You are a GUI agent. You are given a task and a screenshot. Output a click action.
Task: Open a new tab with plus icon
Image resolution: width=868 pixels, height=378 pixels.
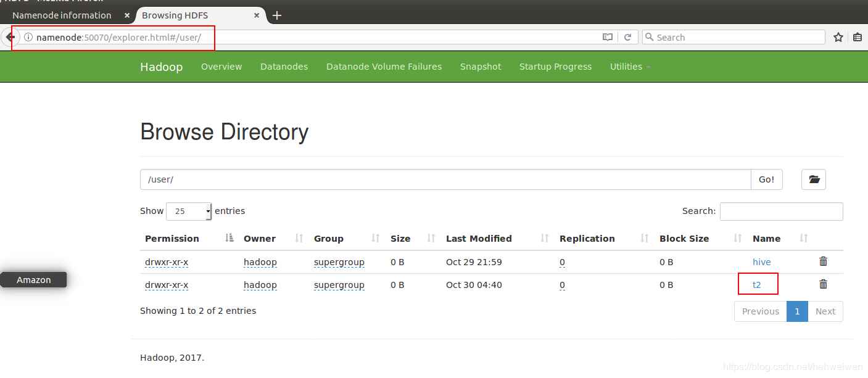pos(277,15)
